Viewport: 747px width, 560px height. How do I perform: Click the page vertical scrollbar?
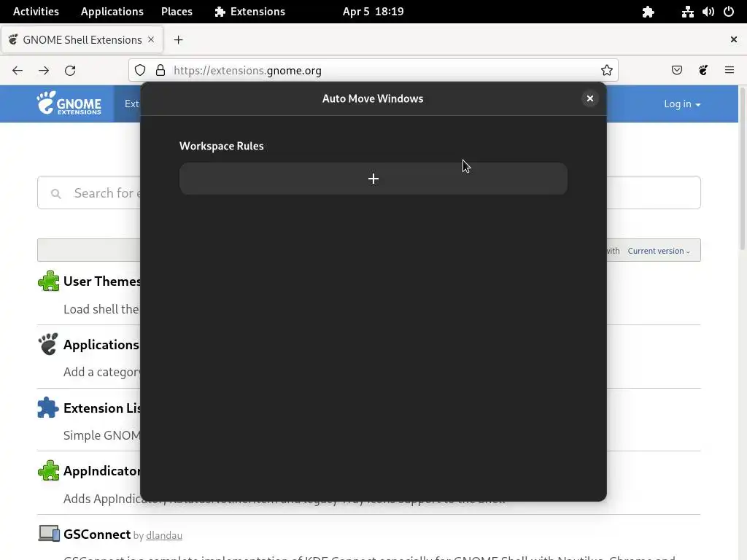pyautogui.click(x=742, y=167)
